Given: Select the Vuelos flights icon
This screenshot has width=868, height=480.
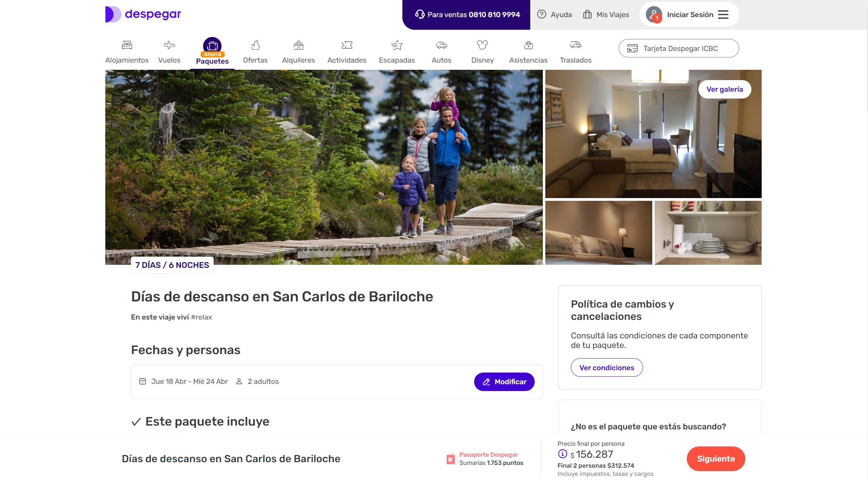Looking at the screenshot, I should click(x=169, y=45).
